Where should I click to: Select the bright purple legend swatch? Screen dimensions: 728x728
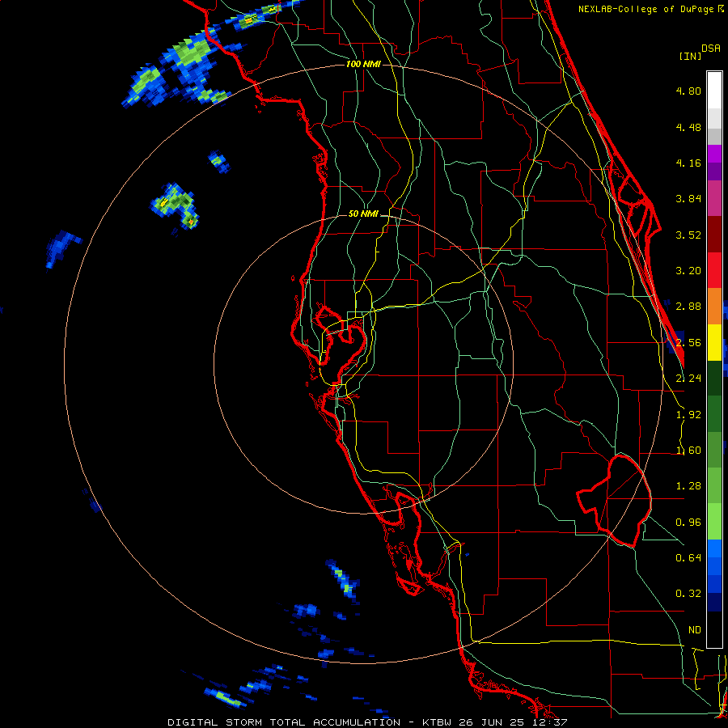(714, 154)
